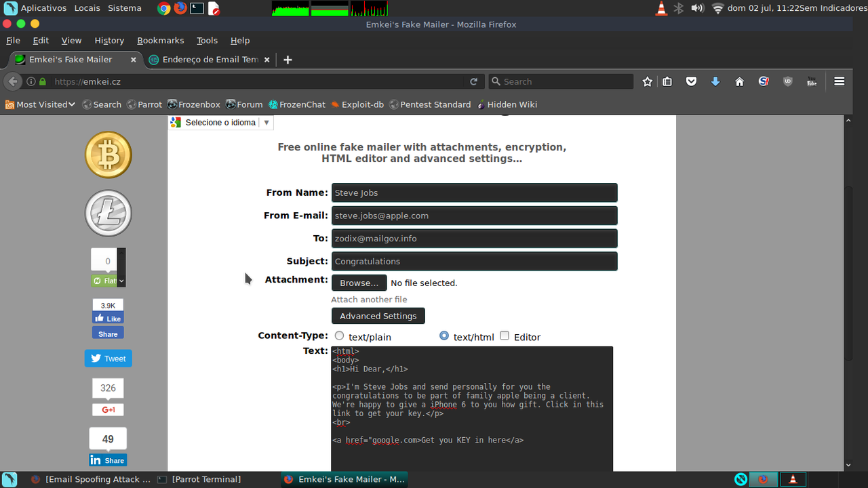Viewport: 868px width, 488px height.
Task: Open the Help menu
Action: coord(240,41)
